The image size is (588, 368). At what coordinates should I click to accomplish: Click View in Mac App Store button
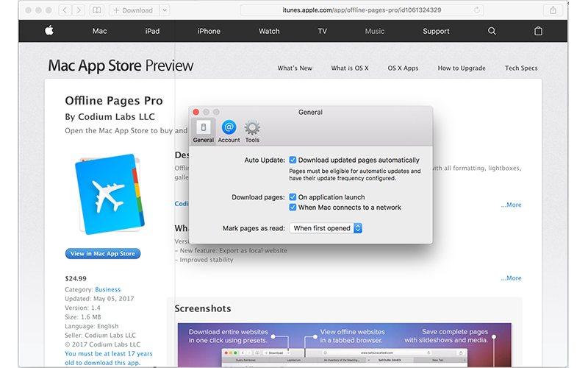[103, 253]
